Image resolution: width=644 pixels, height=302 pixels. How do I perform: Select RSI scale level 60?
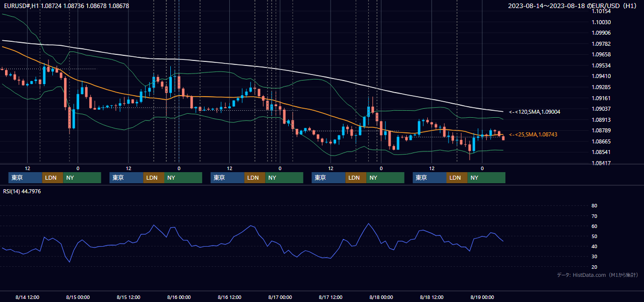(x=594, y=226)
